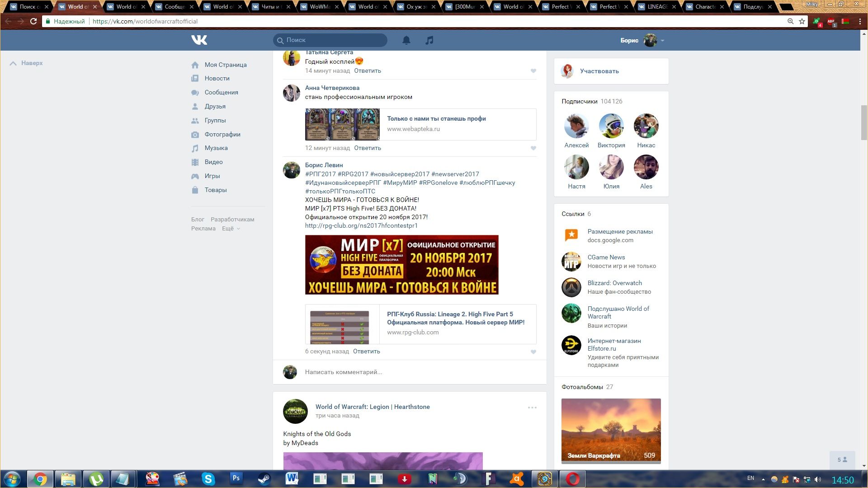Open Сообщения from the left sidebar

pos(221,92)
